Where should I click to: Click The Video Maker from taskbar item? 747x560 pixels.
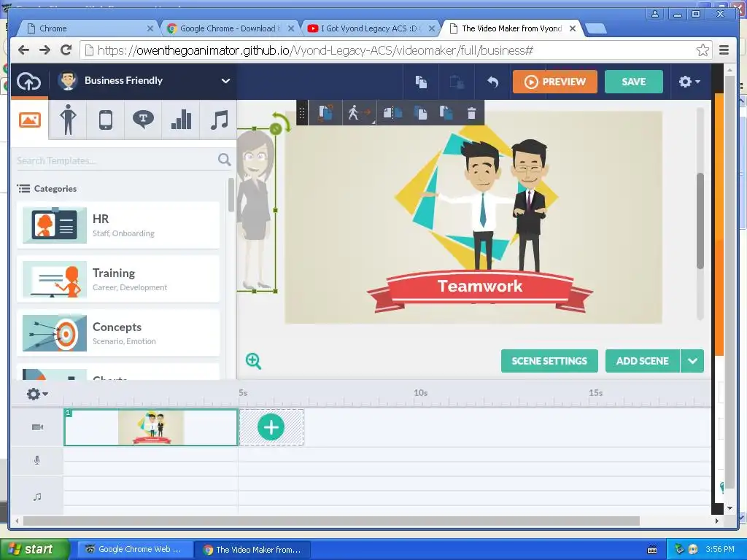coord(253,550)
